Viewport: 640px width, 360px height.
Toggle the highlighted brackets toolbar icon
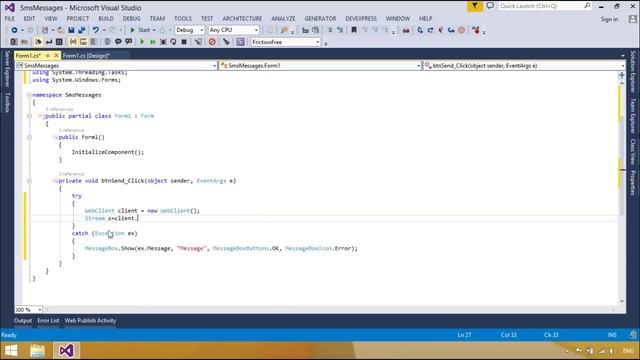point(73,42)
